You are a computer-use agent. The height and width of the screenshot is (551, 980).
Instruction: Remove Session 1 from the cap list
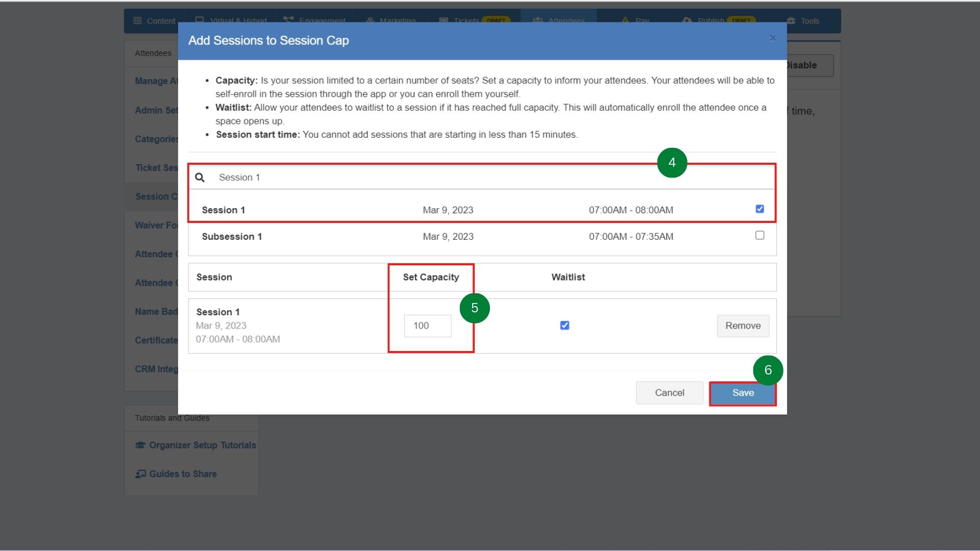[743, 326]
